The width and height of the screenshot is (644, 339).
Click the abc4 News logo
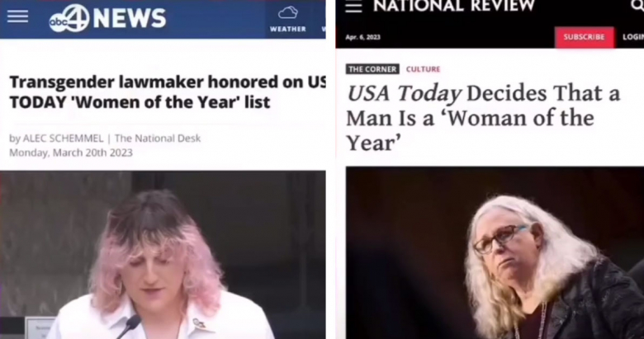click(x=107, y=18)
